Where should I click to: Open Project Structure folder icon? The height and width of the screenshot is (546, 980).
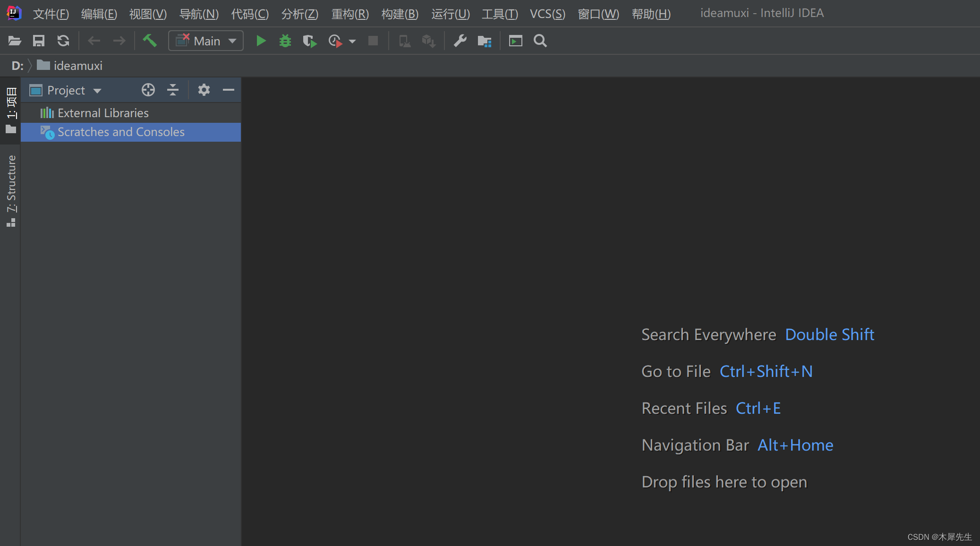click(485, 41)
